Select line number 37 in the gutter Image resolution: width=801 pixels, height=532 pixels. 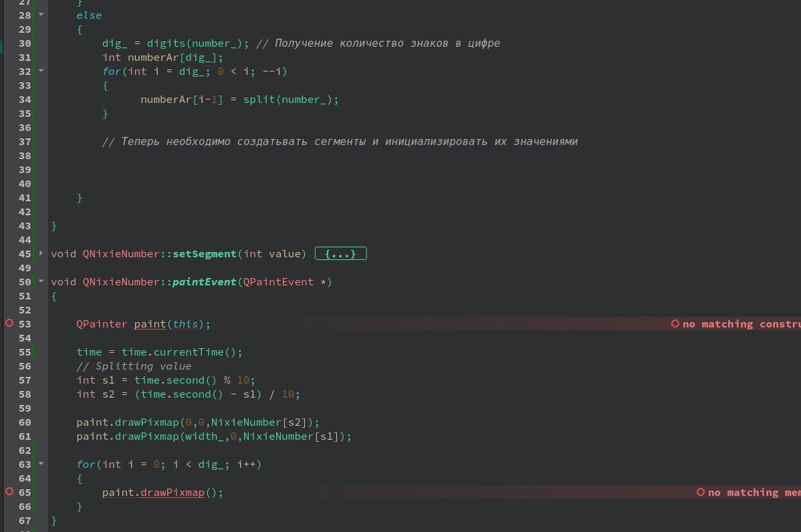click(x=25, y=142)
